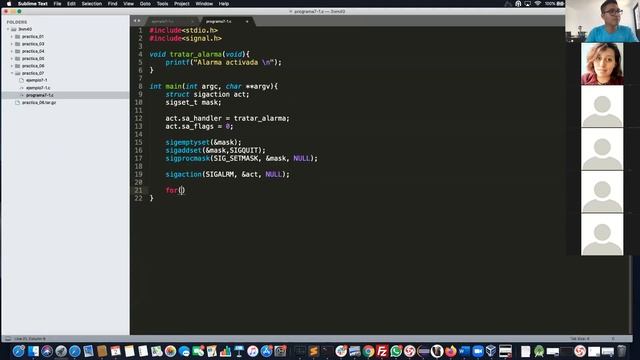This screenshot has width=640, height=360.
Task: Open App Store in the dock
Action: click(267, 351)
